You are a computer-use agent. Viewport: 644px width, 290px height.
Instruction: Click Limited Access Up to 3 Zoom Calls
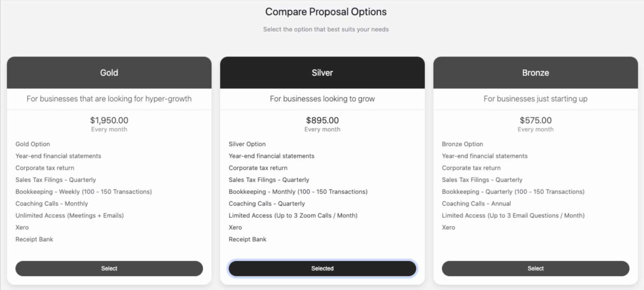pos(293,216)
